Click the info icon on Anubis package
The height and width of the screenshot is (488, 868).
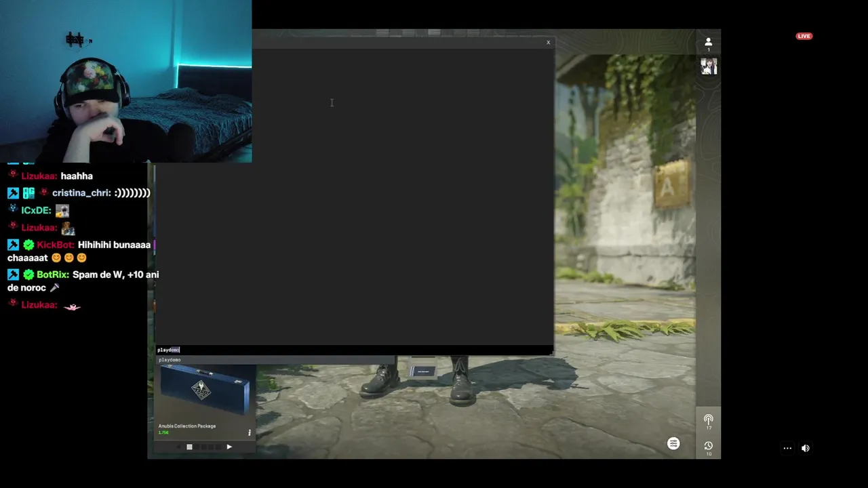[249, 432]
